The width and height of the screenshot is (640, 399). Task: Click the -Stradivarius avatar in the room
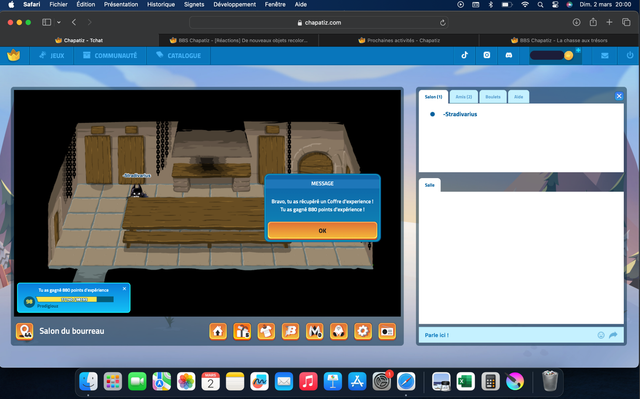138,191
